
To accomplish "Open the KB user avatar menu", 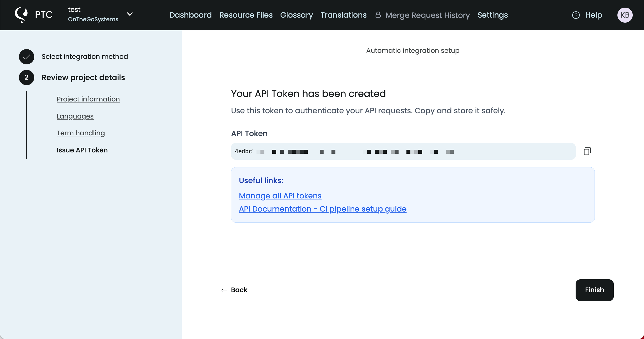I will pyautogui.click(x=625, y=15).
